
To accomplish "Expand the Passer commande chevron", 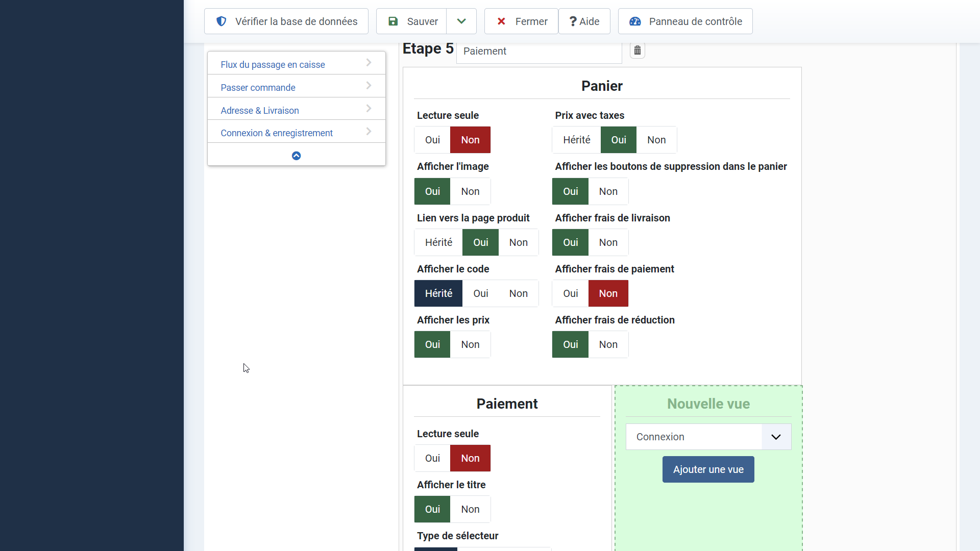I will click(369, 86).
